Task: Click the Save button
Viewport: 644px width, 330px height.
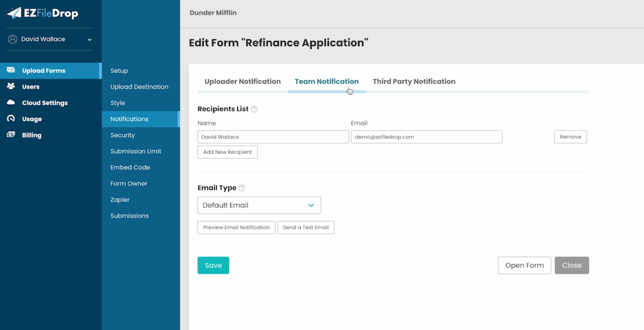Action: point(213,265)
